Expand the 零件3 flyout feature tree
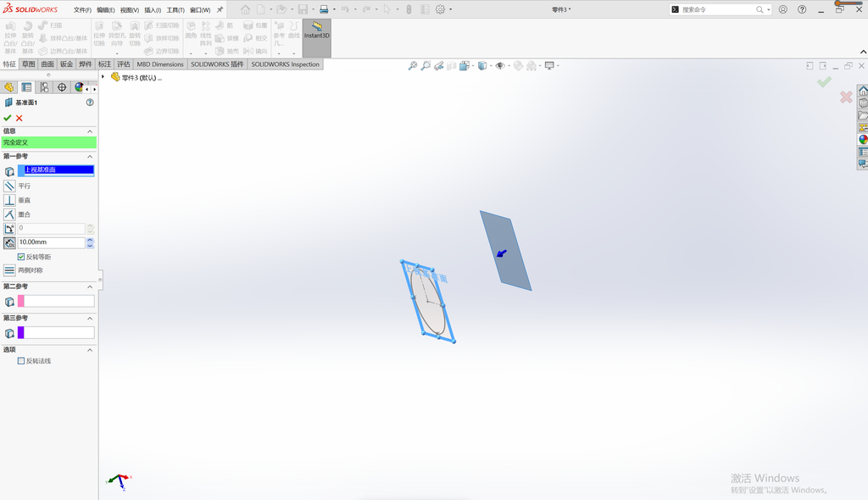The width and height of the screenshot is (868, 500). tap(103, 77)
